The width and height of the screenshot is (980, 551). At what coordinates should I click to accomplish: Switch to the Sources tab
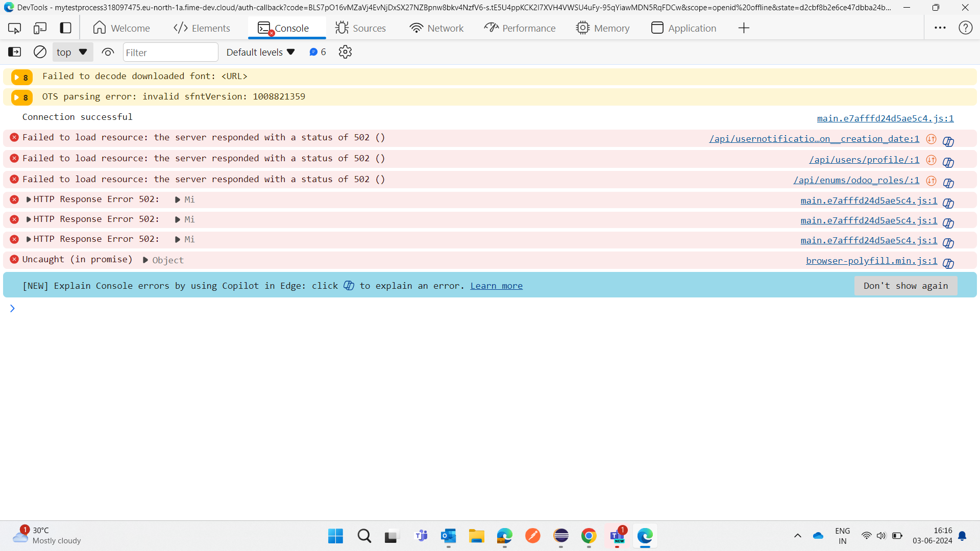pos(360,28)
